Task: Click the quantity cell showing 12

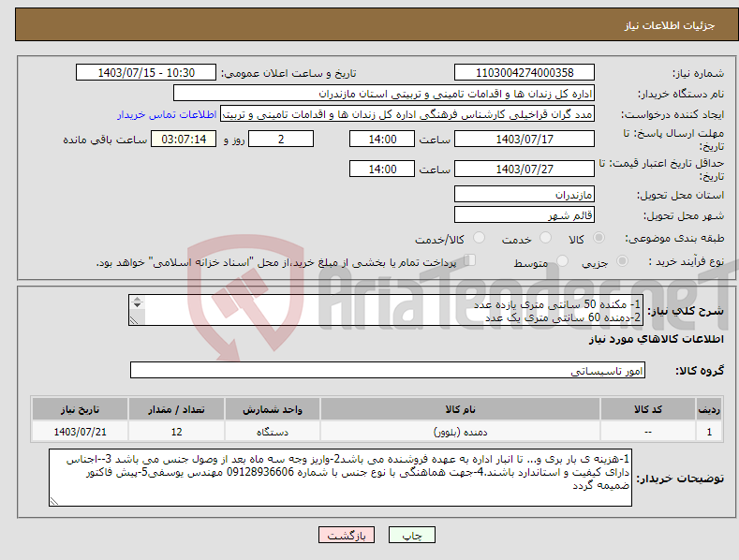Action: [x=176, y=432]
